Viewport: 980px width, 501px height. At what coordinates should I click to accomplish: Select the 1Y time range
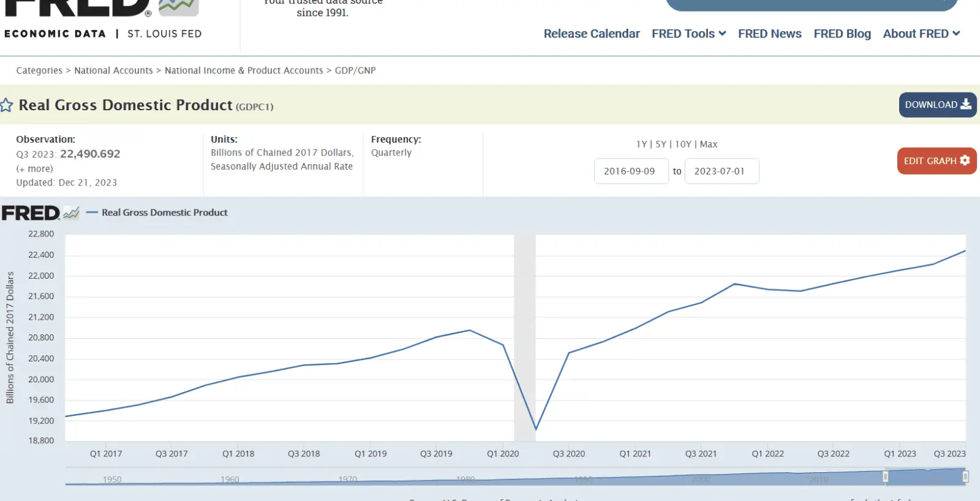coord(641,145)
